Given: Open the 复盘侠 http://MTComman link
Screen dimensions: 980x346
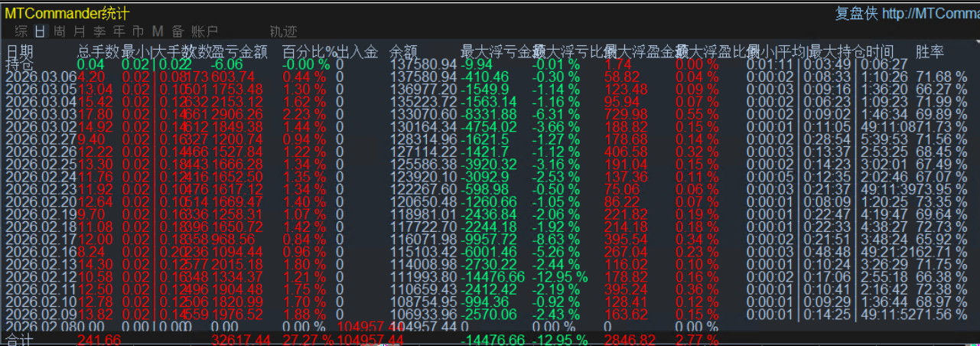Looking at the screenshot, I should point(907,14).
